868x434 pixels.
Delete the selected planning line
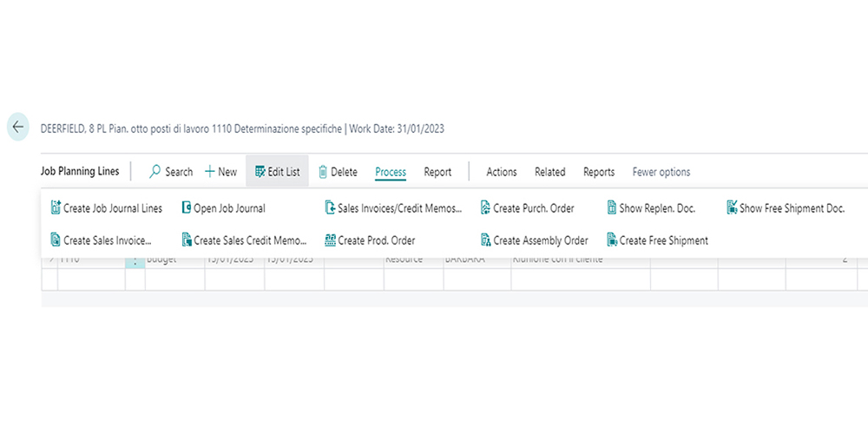[x=338, y=172]
